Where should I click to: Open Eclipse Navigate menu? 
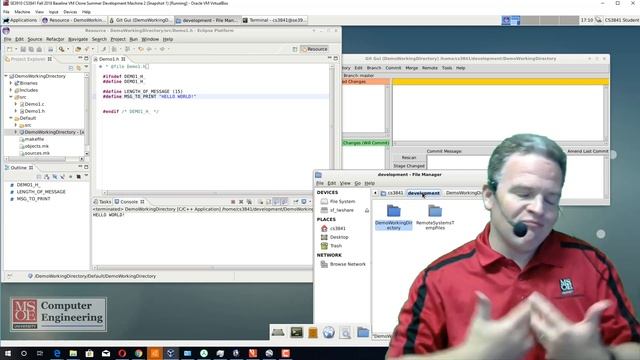coord(78,39)
